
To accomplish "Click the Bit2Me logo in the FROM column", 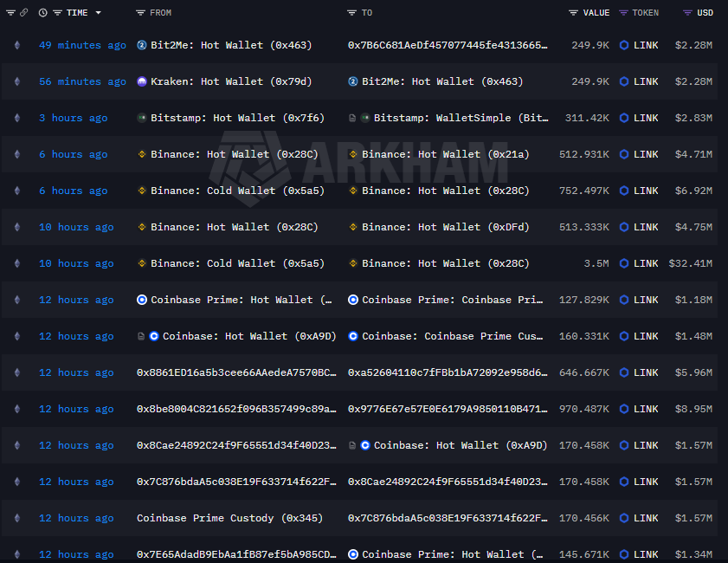I will (x=142, y=45).
